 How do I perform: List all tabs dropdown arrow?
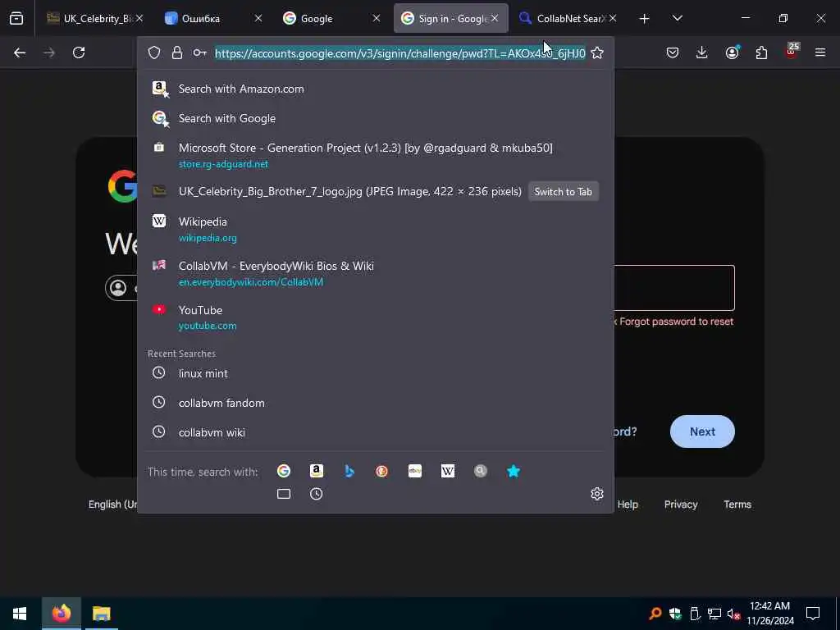point(677,18)
